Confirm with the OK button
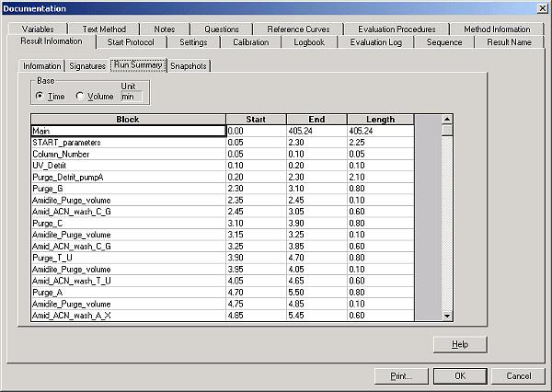552x392 pixels. click(x=460, y=376)
